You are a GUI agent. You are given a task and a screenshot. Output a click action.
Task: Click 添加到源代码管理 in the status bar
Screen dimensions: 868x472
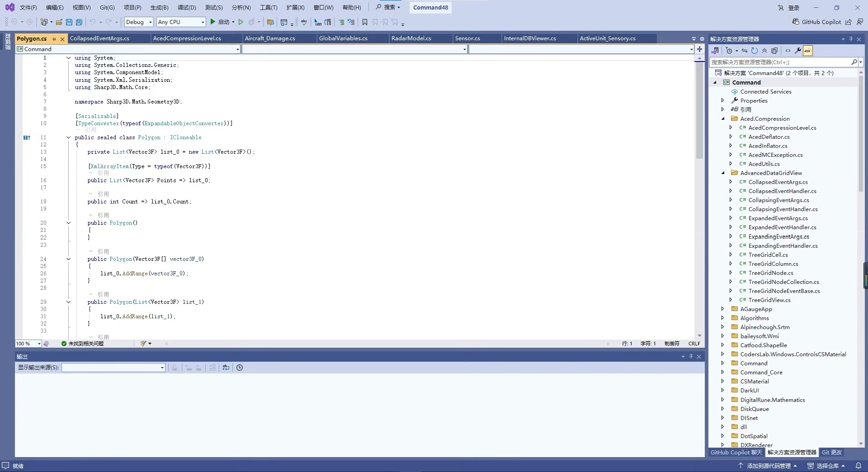(768, 466)
